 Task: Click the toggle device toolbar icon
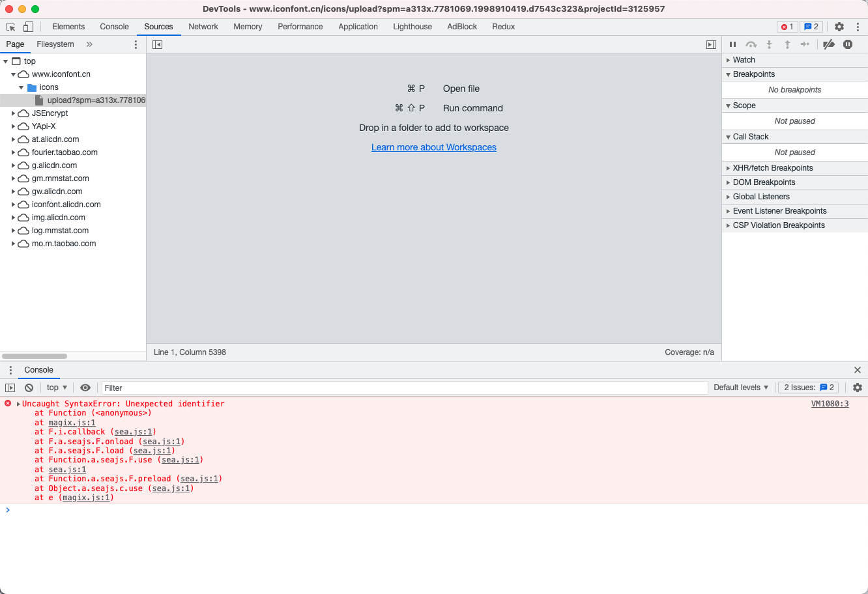click(x=27, y=26)
